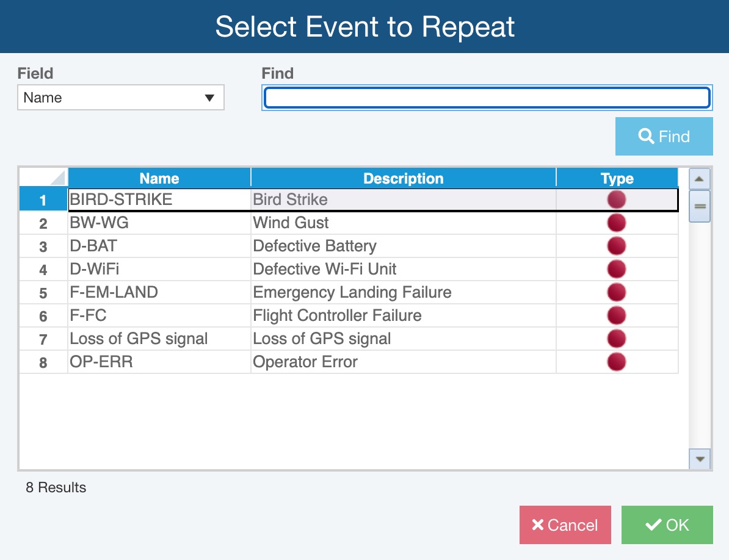Open the Field dropdown showing Name
The width and height of the screenshot is (729, 560).
(x=121, y=98)
